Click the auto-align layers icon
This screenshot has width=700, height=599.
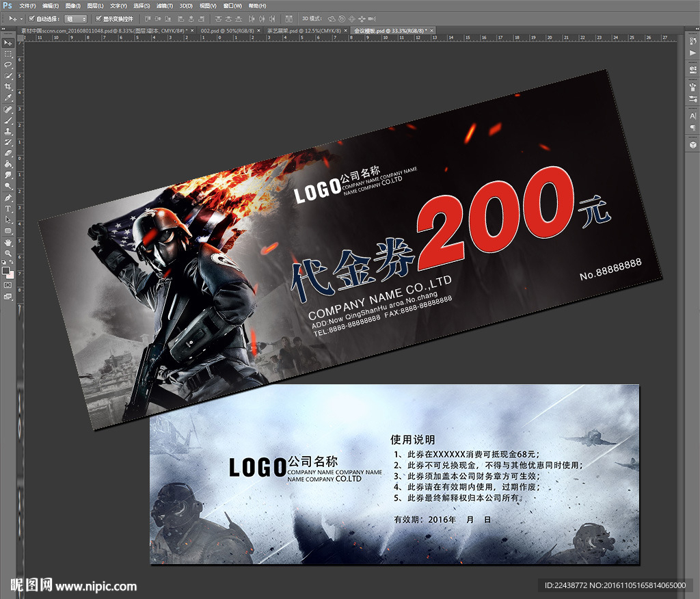point(289,18)
